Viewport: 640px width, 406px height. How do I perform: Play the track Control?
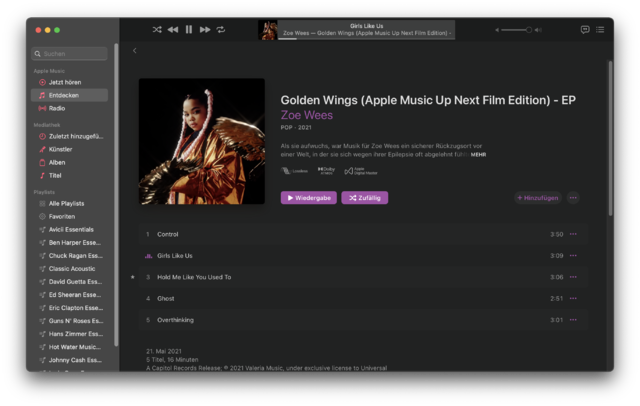(363, 234)
